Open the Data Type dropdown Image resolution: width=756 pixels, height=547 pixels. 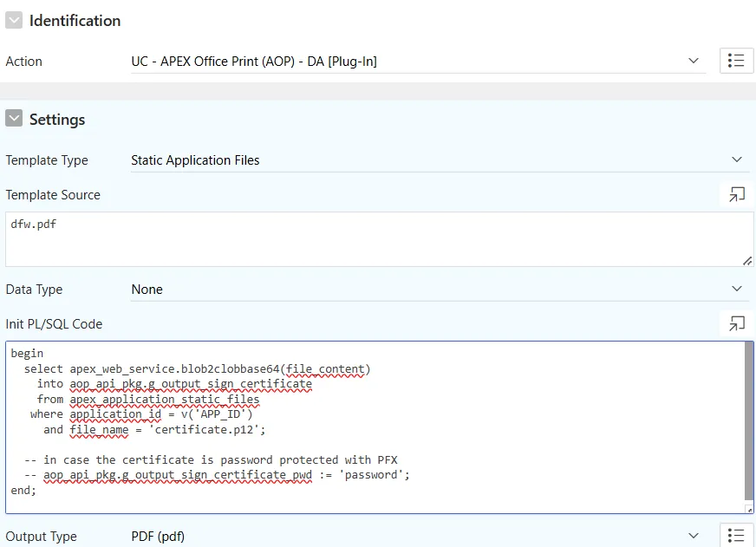pos(440,290)
